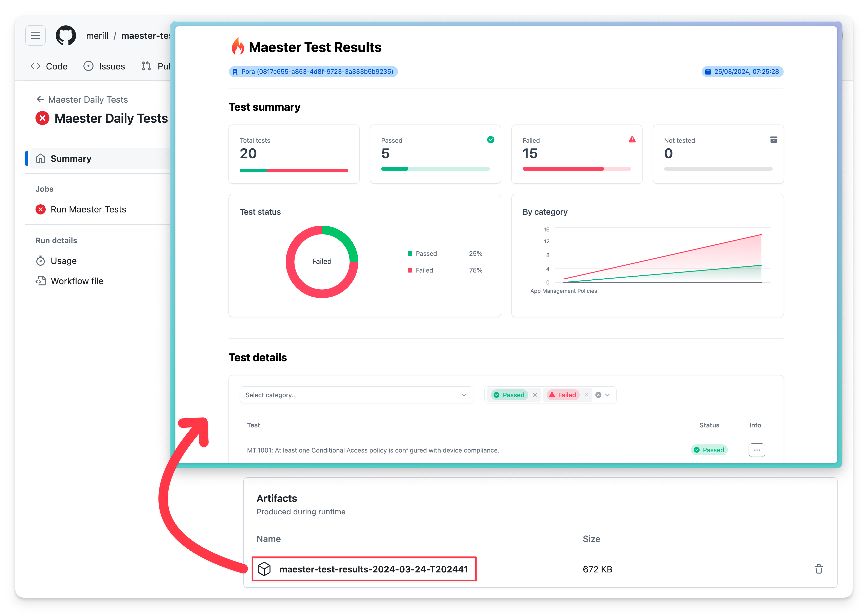Remove the Failed filter chip
868x613 pixels.
(586, 395)
